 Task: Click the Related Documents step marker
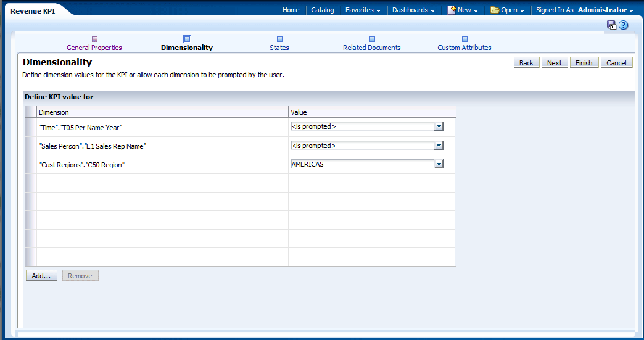point(372,39)
